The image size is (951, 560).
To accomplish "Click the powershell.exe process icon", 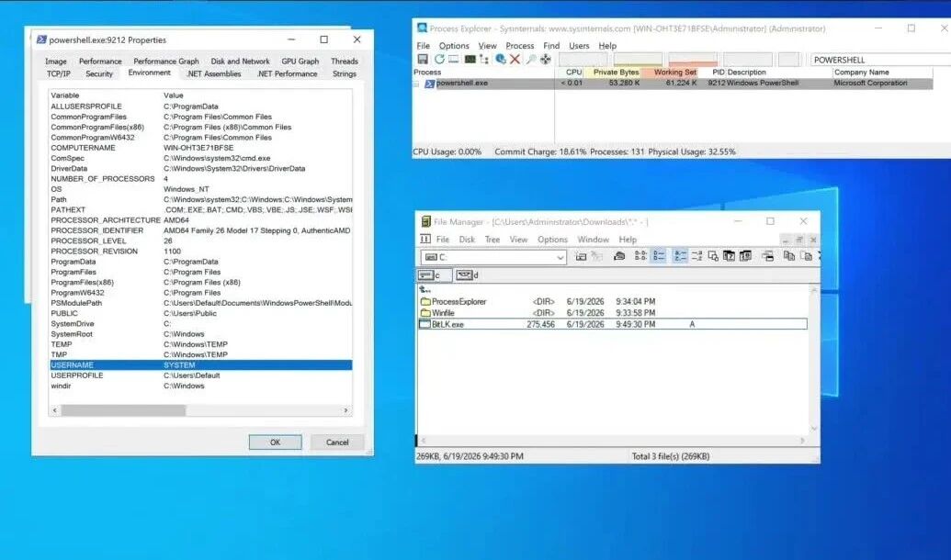I will coord(429,84).
